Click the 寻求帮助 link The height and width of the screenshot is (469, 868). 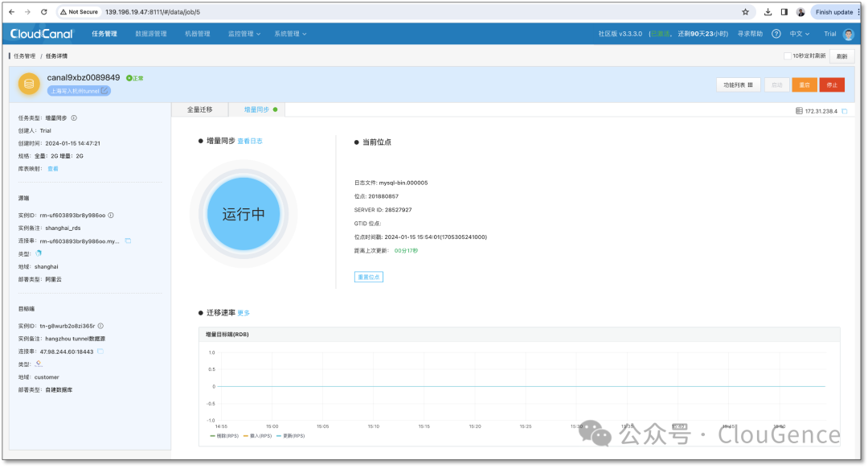(x=750, y=34)
